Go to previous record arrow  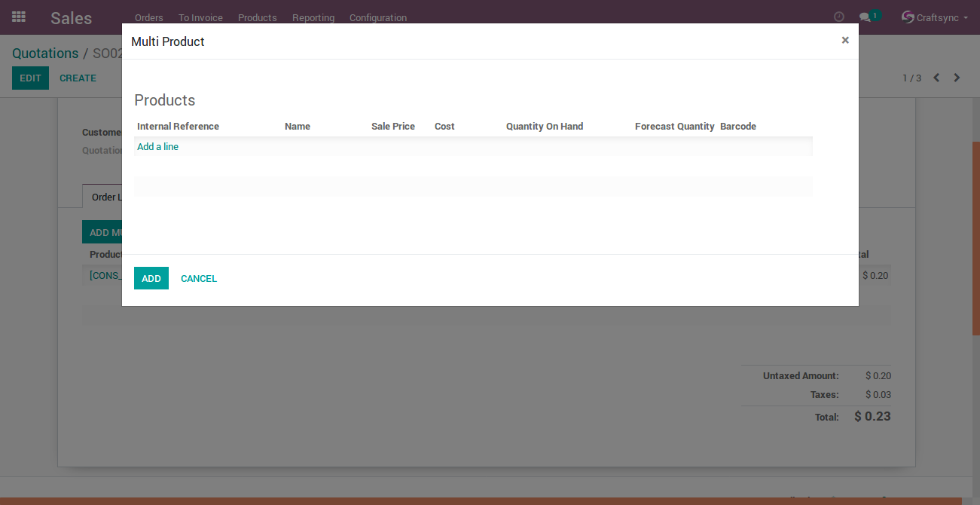(x=936, y=78)
